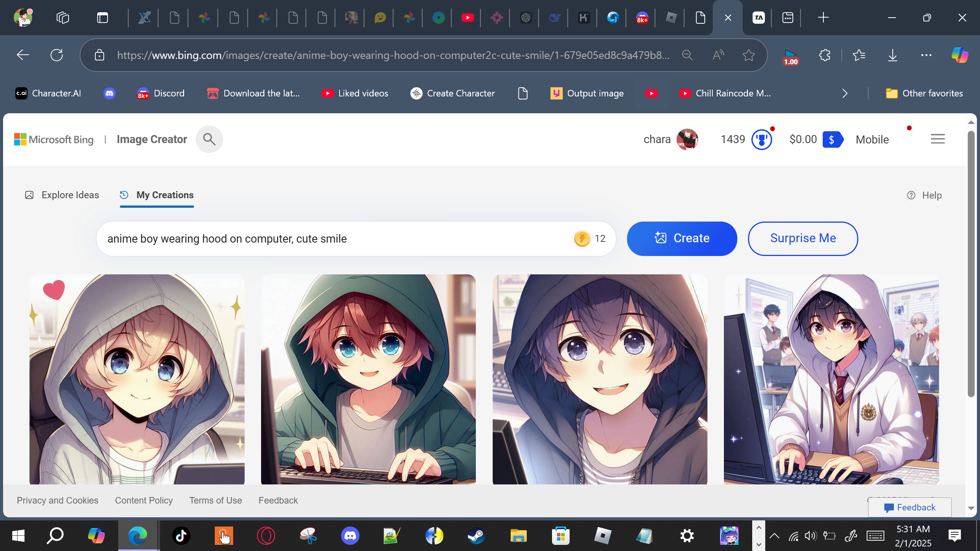
Task: Click the chara profile avatar
Action: [687, 140]
